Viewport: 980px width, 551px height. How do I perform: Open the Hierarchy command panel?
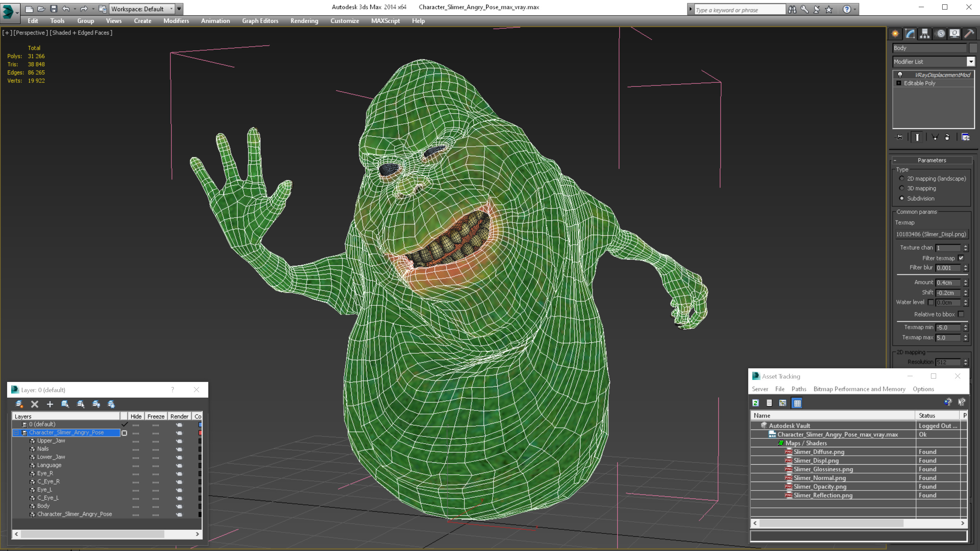click(x=925, y=34)
